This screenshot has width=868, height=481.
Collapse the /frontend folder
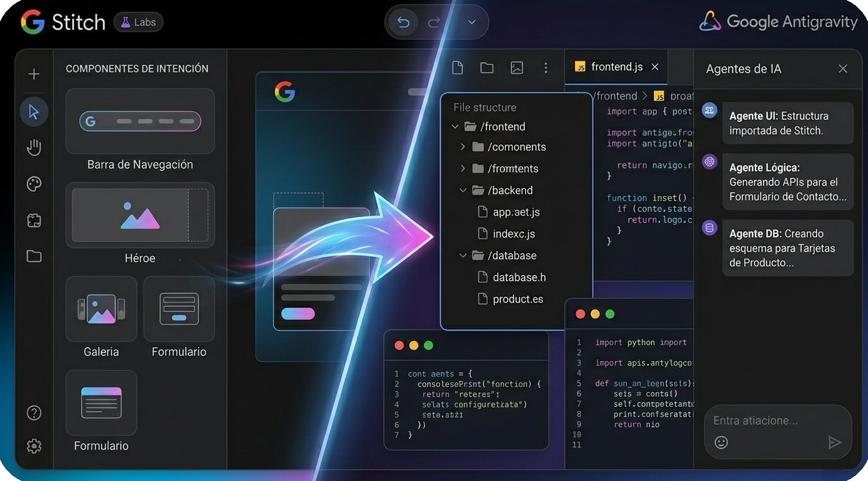[455, 127]
